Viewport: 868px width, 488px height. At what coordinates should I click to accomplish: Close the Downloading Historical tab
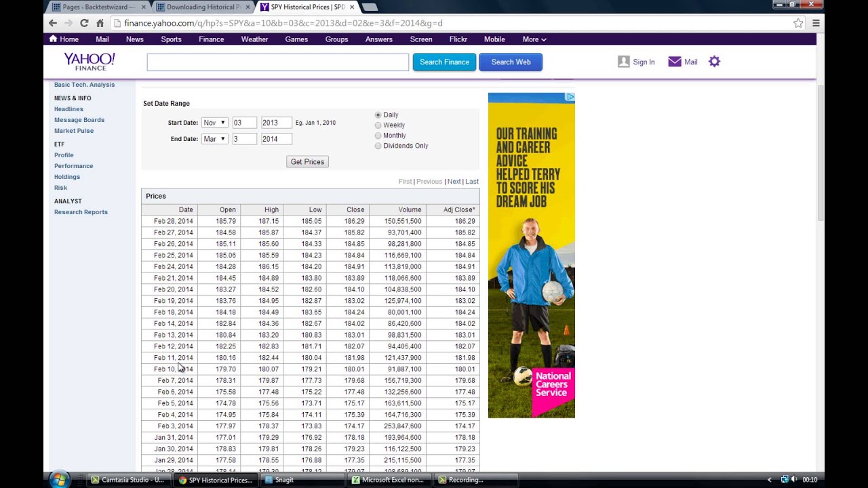pyautogui.click(x=248, y=7)
